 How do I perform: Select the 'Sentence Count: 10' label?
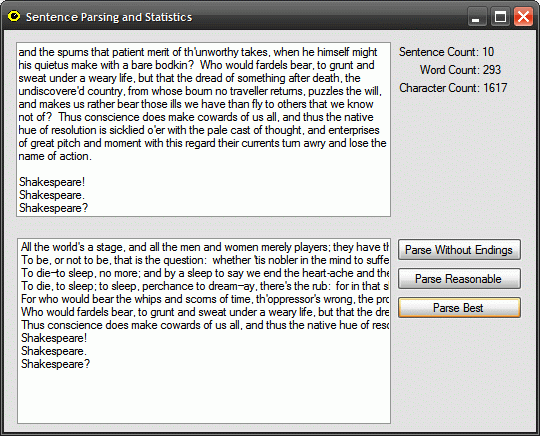447,52
